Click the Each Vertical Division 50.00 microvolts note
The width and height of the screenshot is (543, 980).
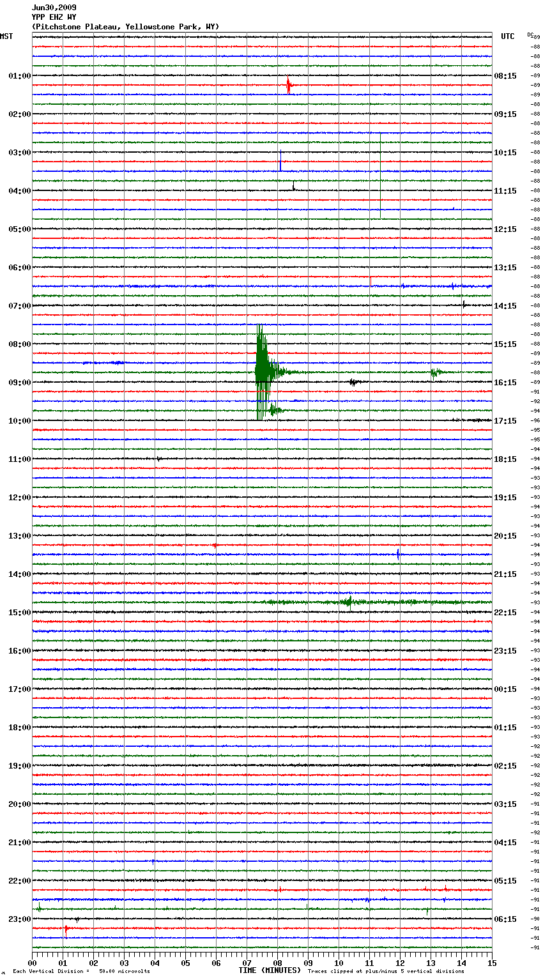[81, 972]
